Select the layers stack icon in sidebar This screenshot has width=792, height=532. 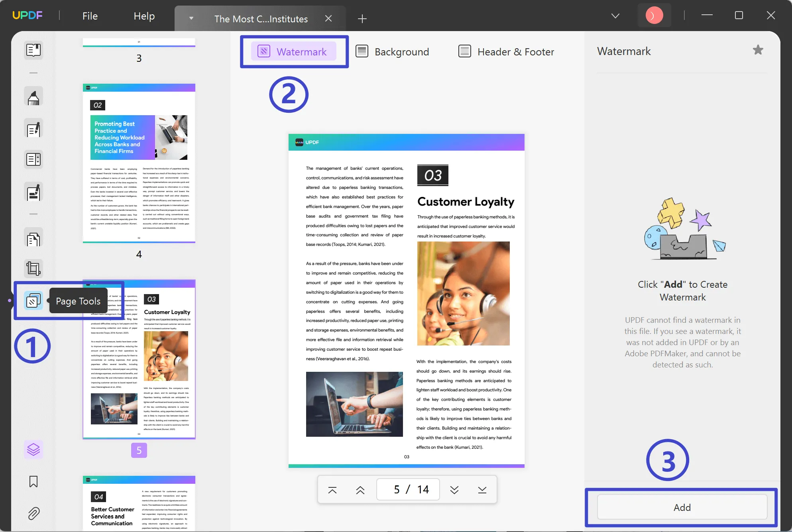pos(33,450)
